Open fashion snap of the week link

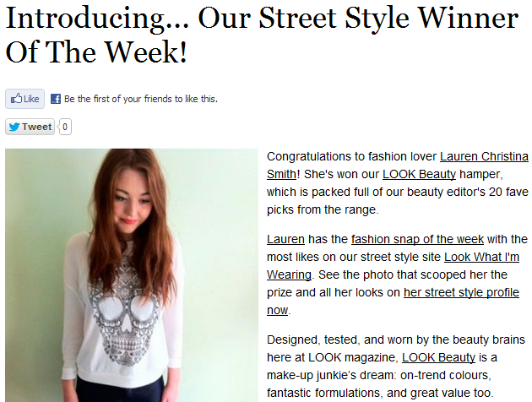coord(417,239)
